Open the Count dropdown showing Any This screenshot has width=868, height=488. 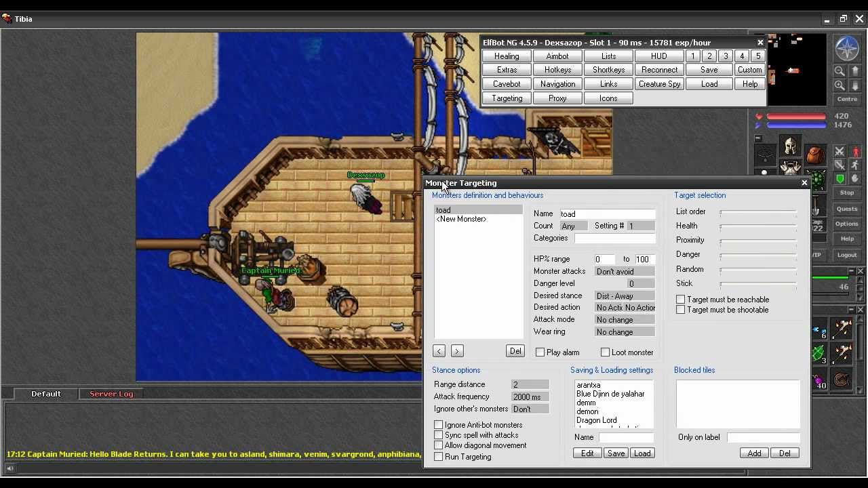click(x=574, y=226)
